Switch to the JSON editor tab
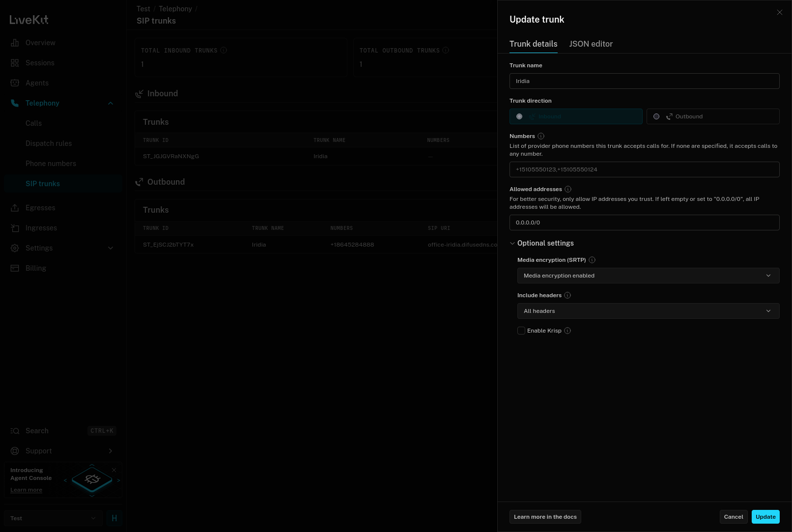This screenshot has width=792, height=532. point(591,44)
